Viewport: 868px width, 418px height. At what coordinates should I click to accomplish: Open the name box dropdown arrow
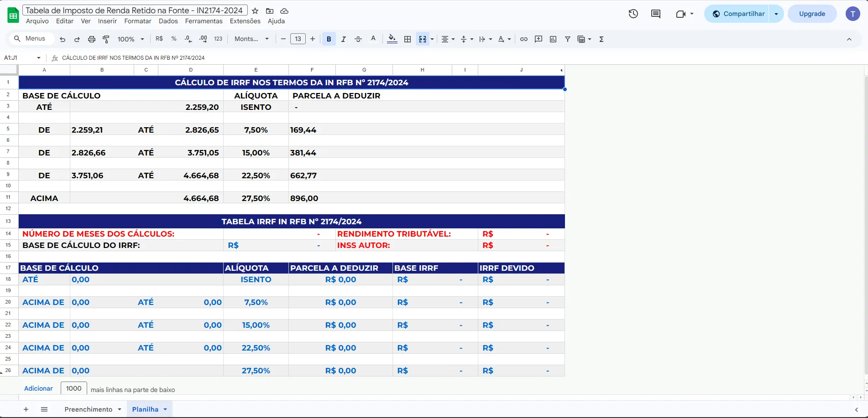click(x=39, y=58)
